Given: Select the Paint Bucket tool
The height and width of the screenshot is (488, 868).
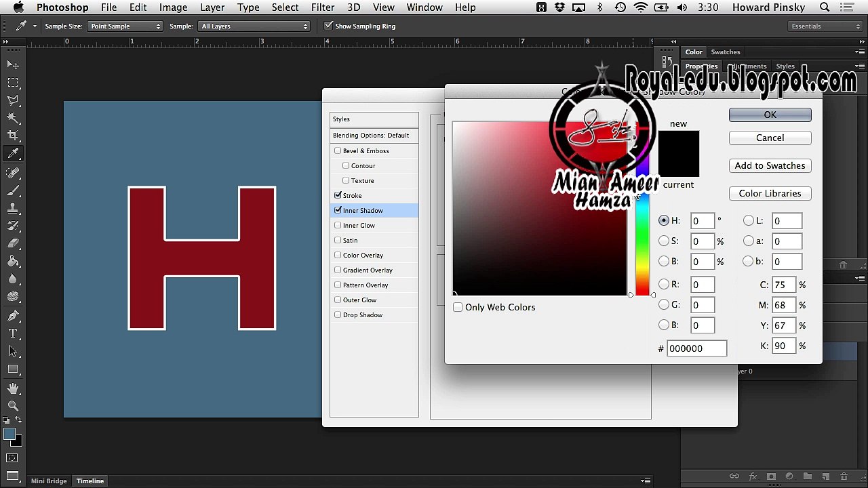Looking at the screenshot, I should (x=13, y=261).
